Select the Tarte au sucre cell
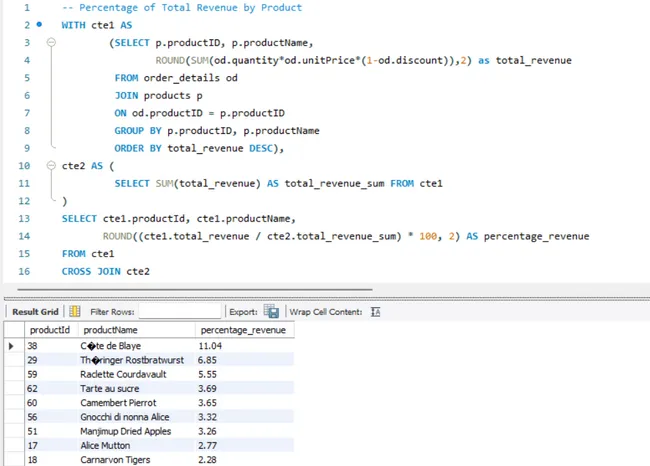The width and height of the screenshot is (650, 466). [x=137, y=388]
